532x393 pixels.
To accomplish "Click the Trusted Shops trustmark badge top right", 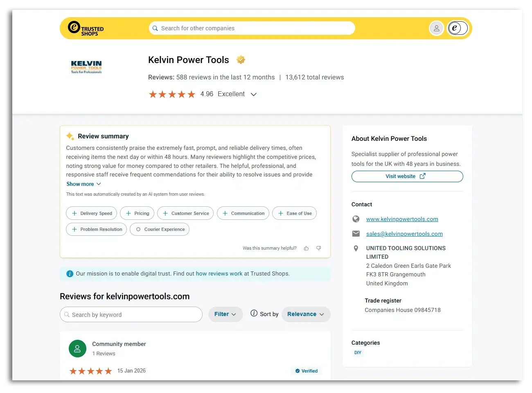I will click(457, 28).
